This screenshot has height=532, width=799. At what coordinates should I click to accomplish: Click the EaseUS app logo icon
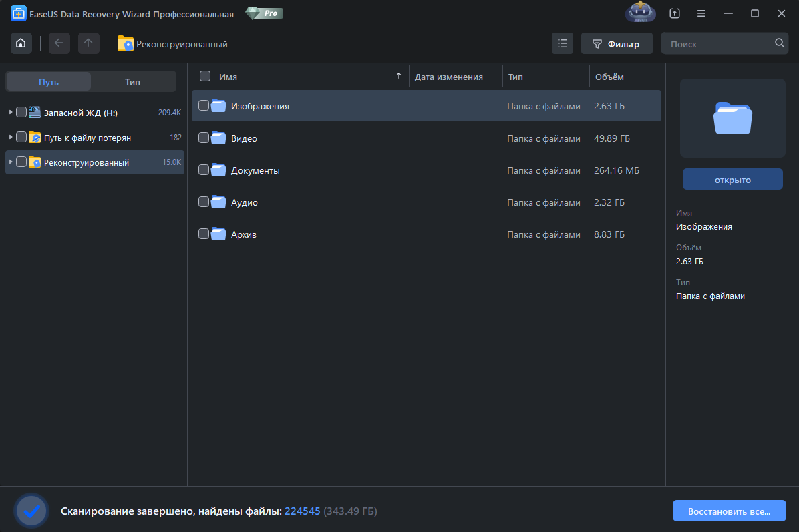[18, 14]
